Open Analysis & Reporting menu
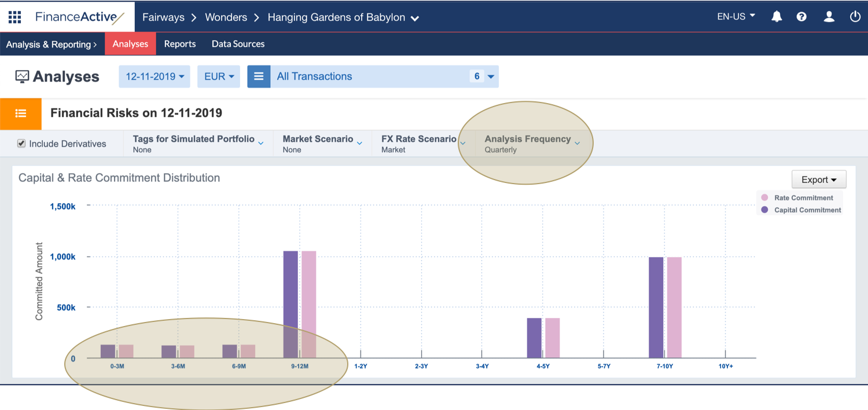The image size is (868, 410). click(x=52, y=44)
